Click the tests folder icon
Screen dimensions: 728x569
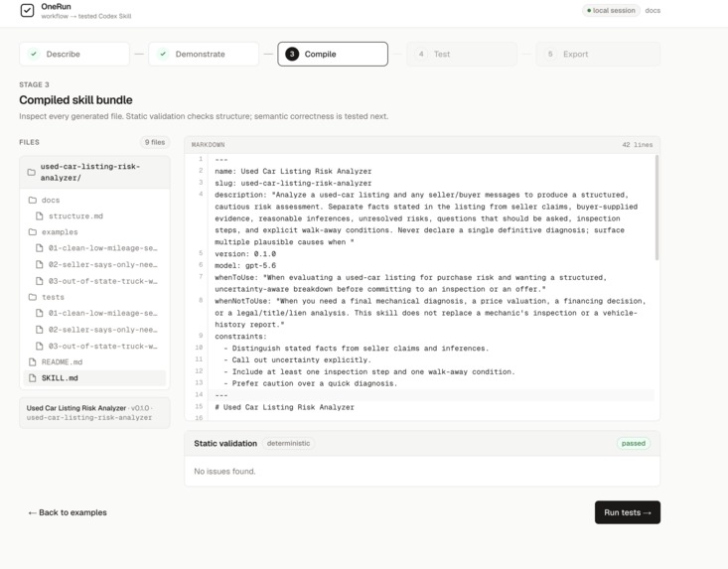pyautogui.click(x=33, y=297)
